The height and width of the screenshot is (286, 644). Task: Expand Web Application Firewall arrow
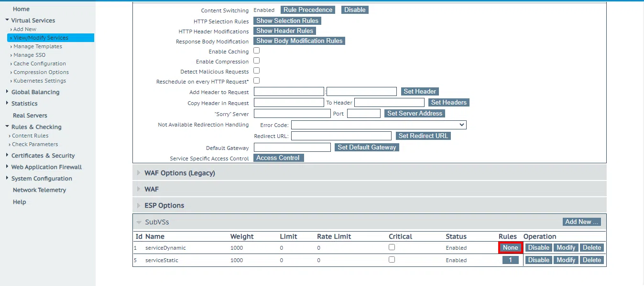click(x=7, y=167)
